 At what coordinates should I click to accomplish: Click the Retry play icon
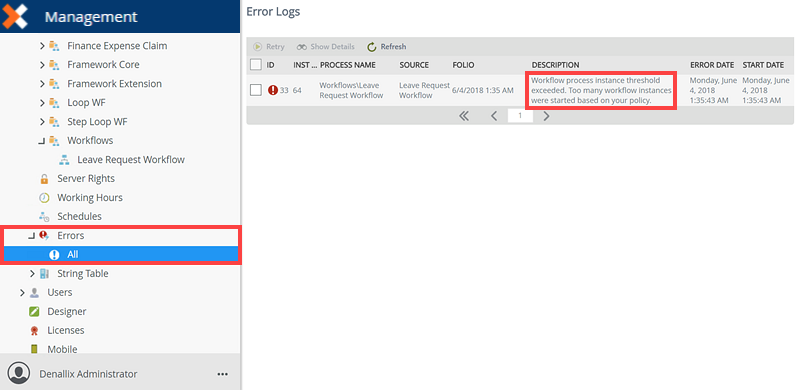click(258, 46)
